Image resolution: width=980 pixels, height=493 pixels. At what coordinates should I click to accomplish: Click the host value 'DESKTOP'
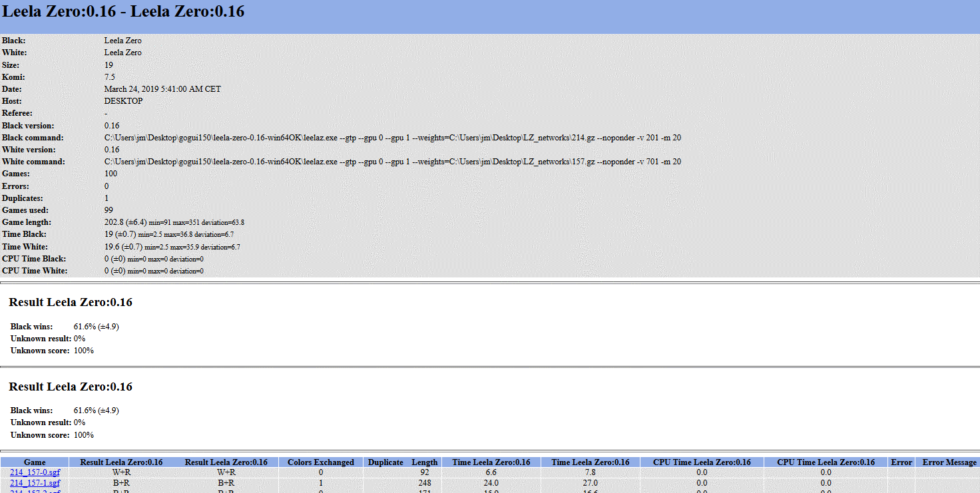point(123,101)
